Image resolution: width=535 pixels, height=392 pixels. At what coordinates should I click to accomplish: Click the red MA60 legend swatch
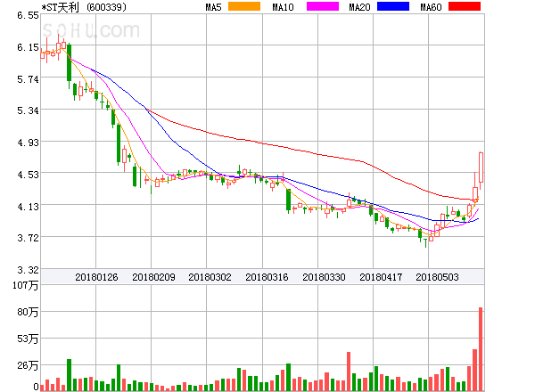tap(465, 6)
